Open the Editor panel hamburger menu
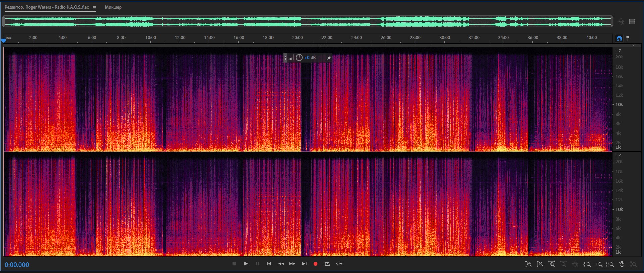Viewport: 644px width, 273px height. coord(94,8)
